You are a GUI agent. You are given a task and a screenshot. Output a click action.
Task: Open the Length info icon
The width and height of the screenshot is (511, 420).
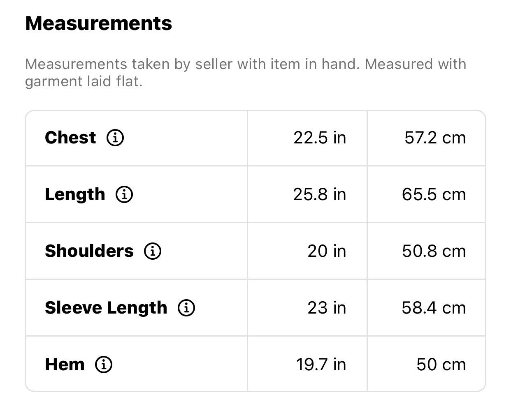pyautogui.click(x=124, y=194)
